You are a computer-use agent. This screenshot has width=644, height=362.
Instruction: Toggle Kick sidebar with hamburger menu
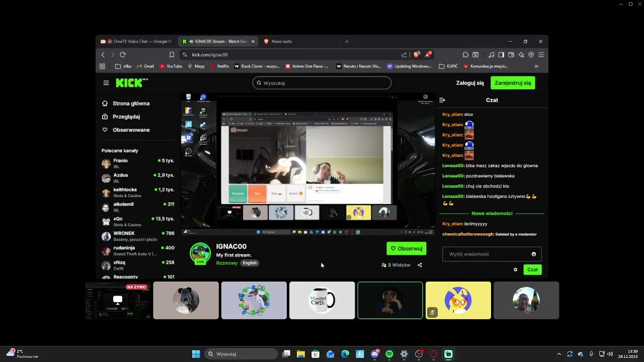coord(106,83)
